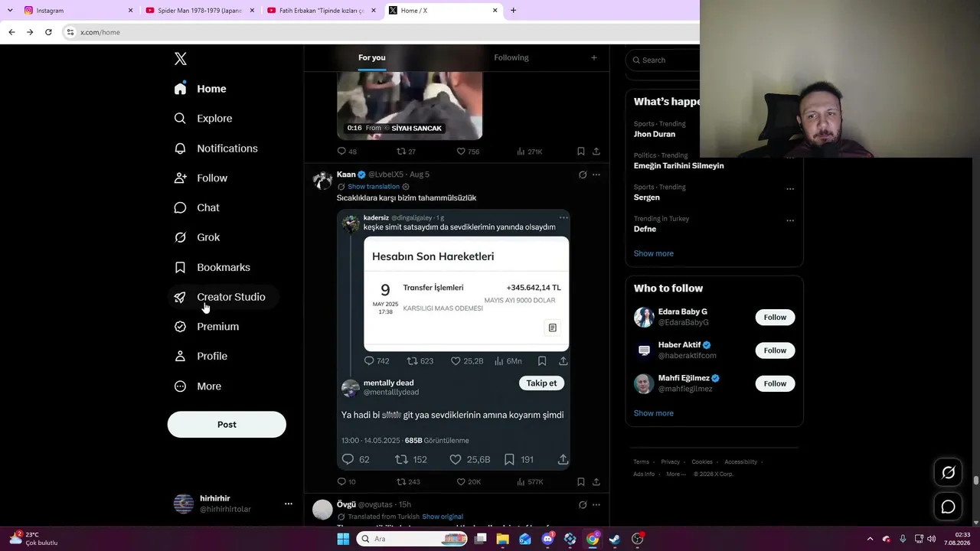Open the floating Grok button
Screen dimensions: 980x551
[x=948, y=473]
